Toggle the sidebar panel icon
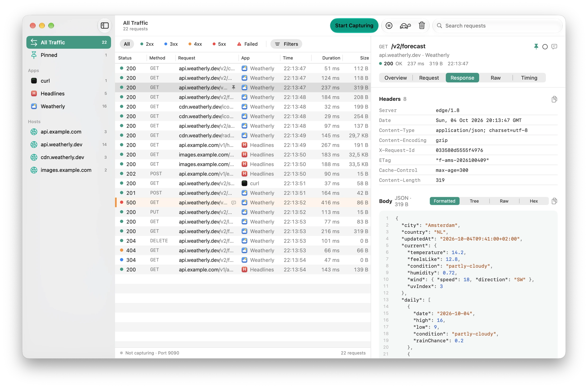 pos(105,26)
